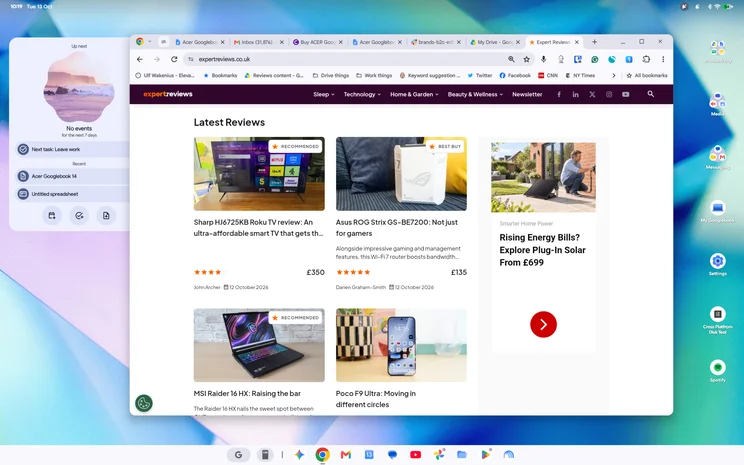Open the Messaging desktop folder

717,158
